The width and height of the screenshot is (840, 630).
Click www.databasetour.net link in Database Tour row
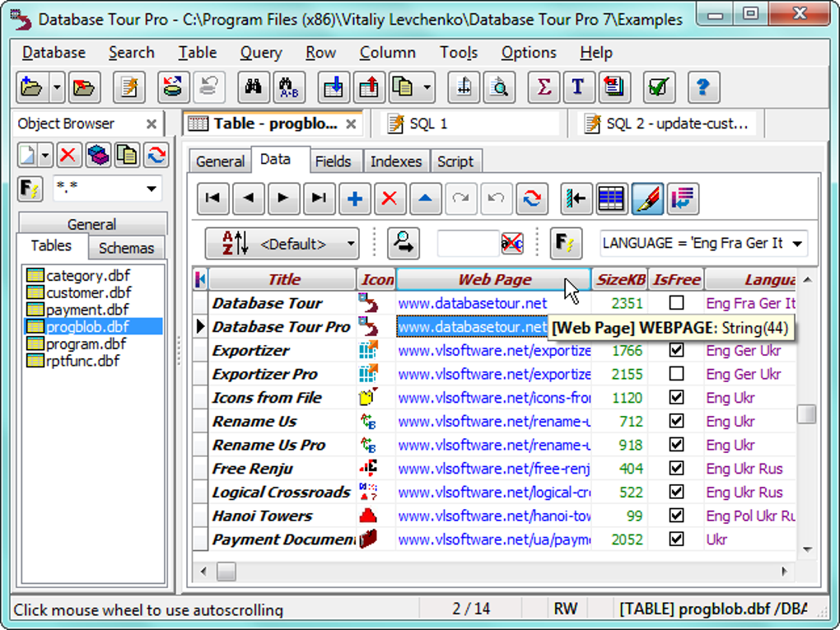click(472, 303)
